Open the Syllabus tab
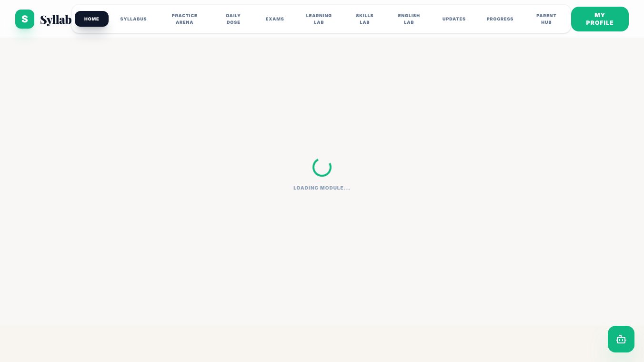Screen dimensions: 644x362 [133, 19]
